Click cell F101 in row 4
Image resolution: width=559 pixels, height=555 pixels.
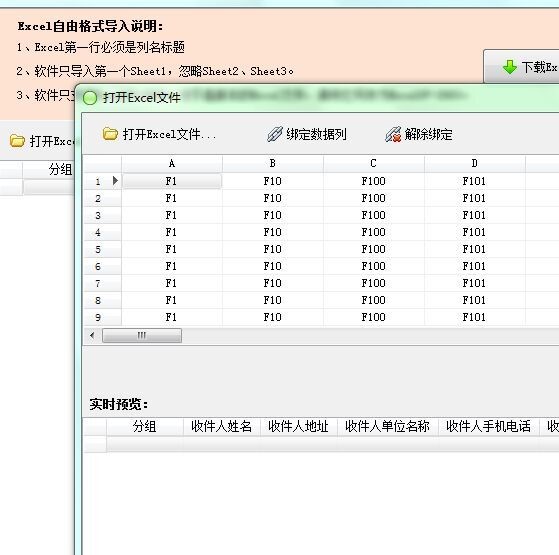pos(475,232)
